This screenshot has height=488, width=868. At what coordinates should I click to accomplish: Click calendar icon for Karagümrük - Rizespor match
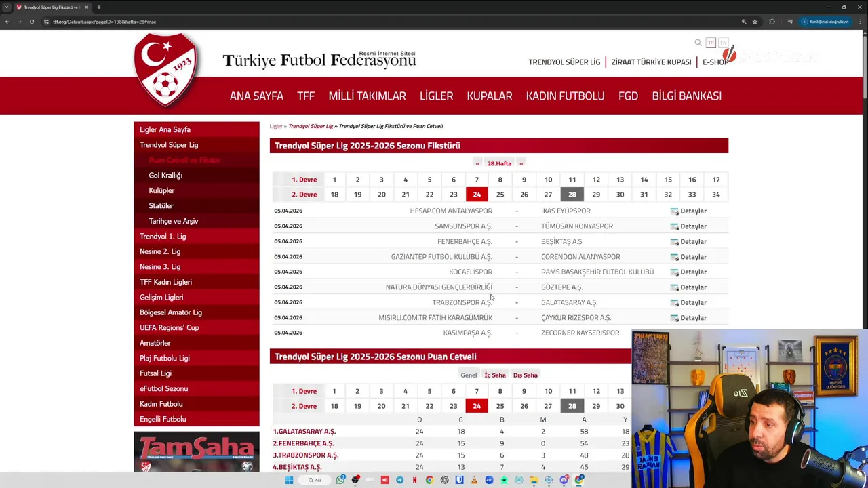coord(674,318)
